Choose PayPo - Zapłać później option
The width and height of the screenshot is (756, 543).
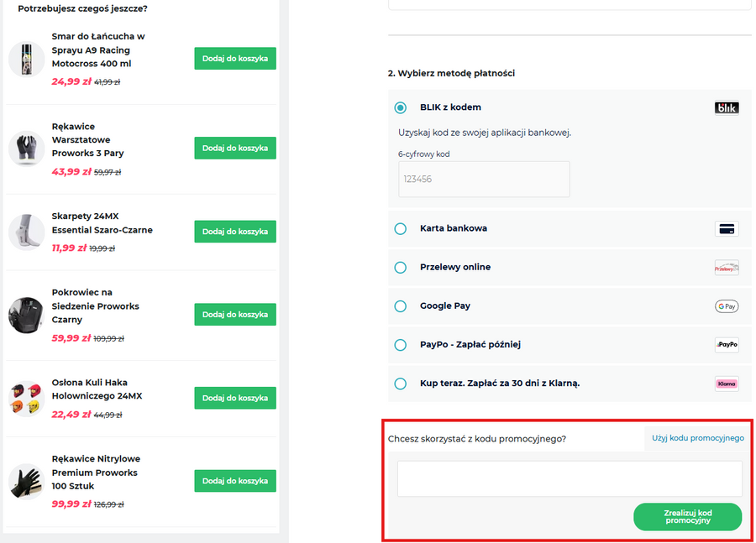coord(401,345)
